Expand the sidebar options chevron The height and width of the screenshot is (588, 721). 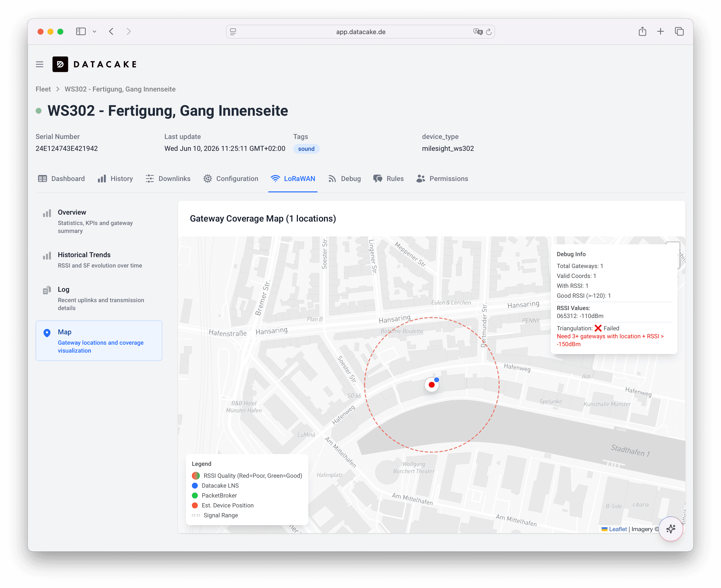coord(94,31)
